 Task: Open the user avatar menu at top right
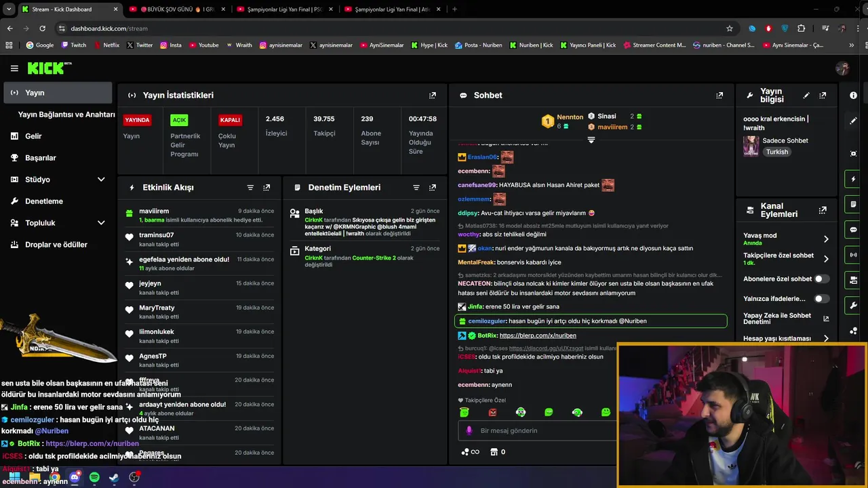pyautogui.click(x=843, y=68)
